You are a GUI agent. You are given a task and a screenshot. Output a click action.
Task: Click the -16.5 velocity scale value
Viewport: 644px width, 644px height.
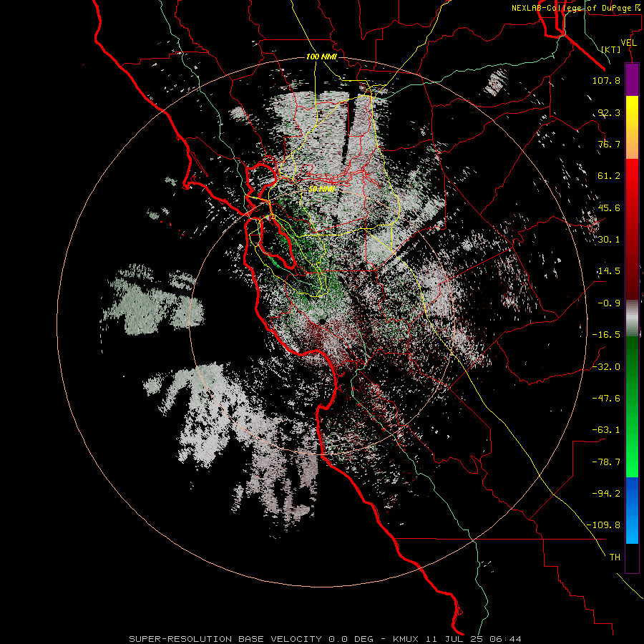click(x=606, y=335)
